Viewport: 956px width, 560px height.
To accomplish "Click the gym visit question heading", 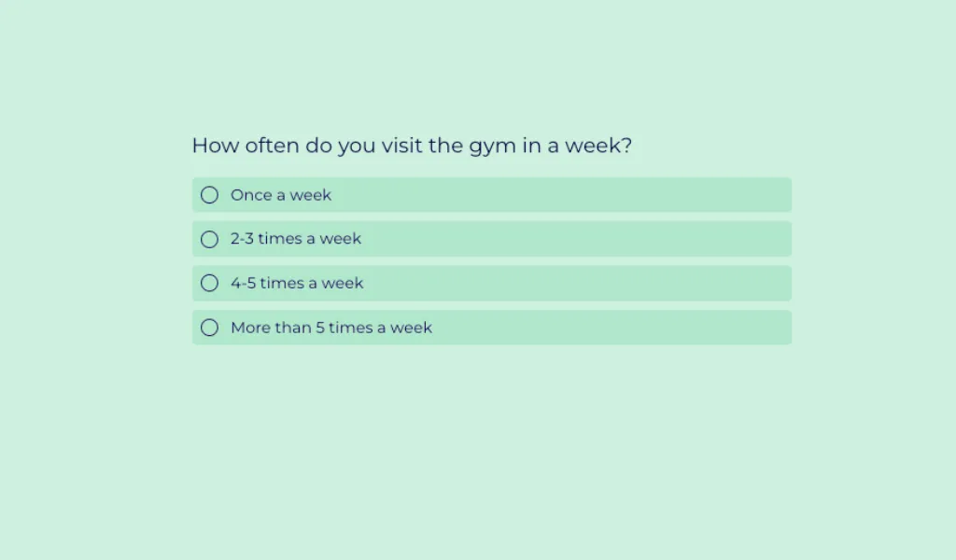I will click(412, 146).
